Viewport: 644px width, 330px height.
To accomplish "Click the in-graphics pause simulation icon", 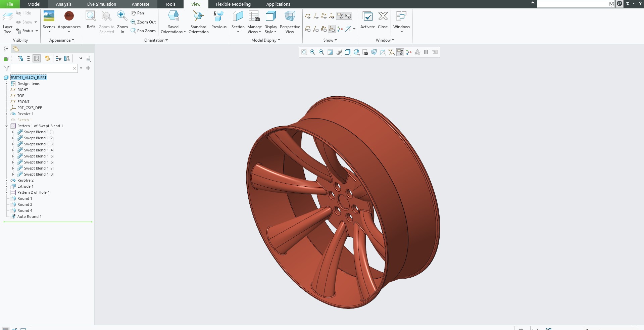I will [x=426, y=52].
